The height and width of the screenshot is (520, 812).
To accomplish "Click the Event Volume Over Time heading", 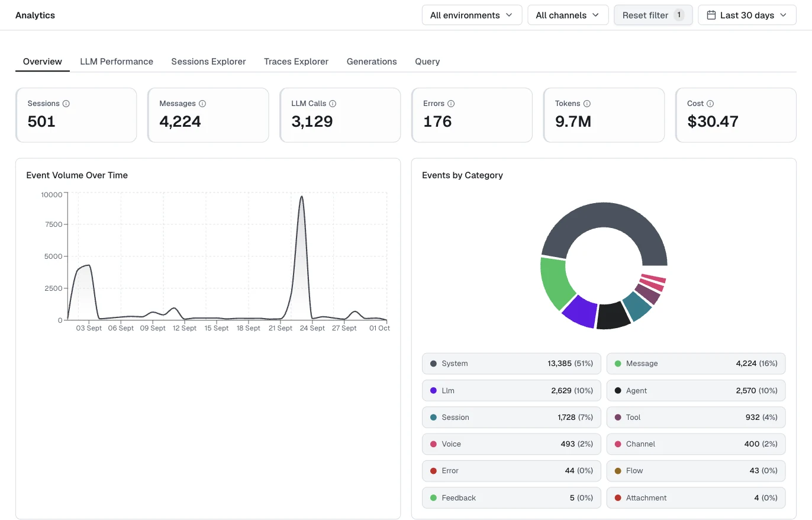I will [77, 175].
